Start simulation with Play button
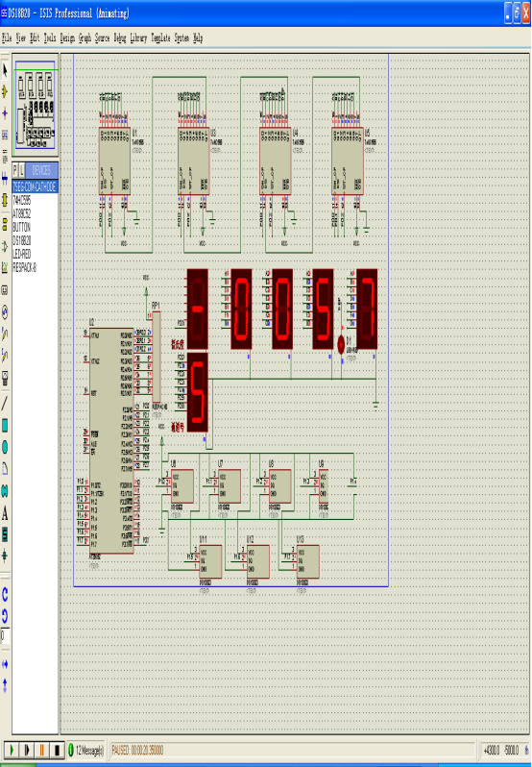Screen dimensions: 532x767 click(x=12, y=750)
